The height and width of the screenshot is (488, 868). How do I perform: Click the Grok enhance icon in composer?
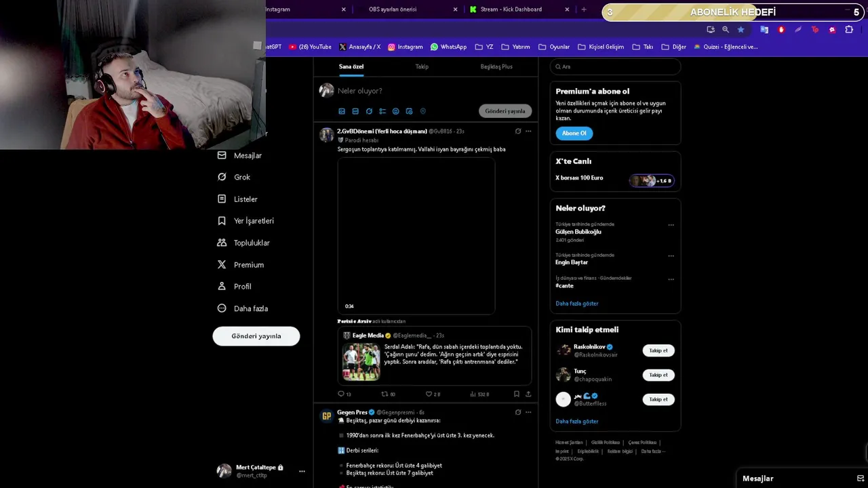[369, 111]
